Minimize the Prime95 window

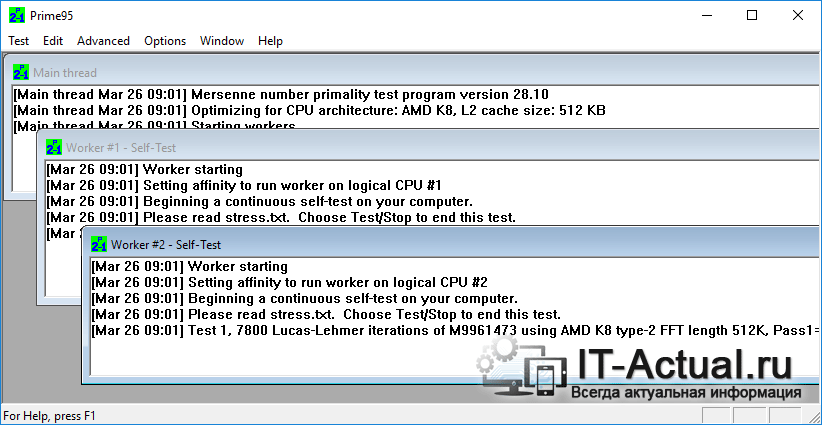tap(705, 16)
